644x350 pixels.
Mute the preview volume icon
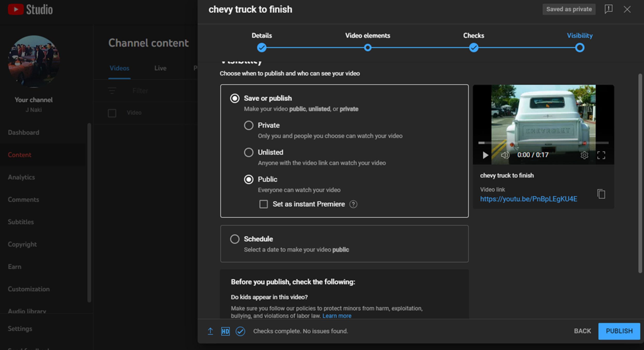click(x=505, y=155)
